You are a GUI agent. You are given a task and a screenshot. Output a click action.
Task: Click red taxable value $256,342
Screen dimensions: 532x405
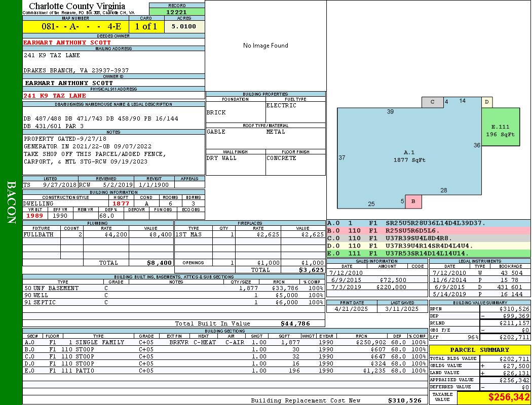point(509,397)
